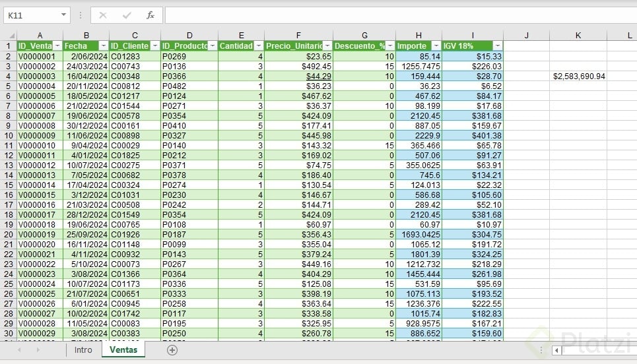Click Importe cell 98.199
This screenshot has height=364, width=637.
[x=419, y=106]
